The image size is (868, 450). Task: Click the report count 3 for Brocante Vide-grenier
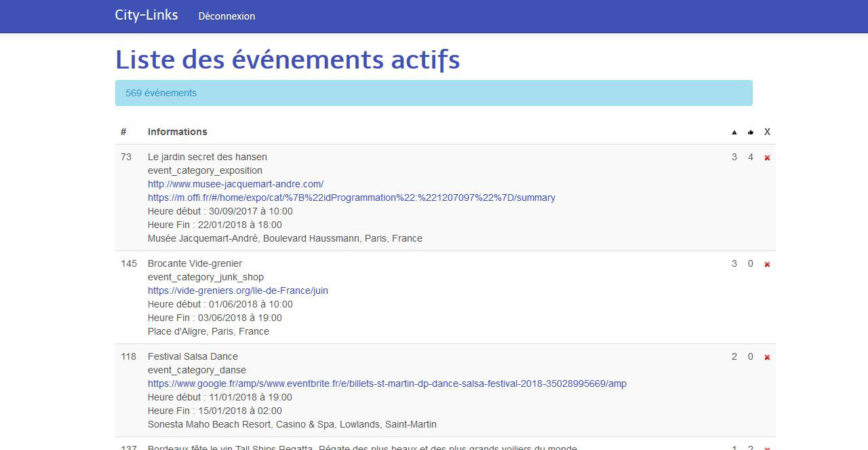pos(734,263)
